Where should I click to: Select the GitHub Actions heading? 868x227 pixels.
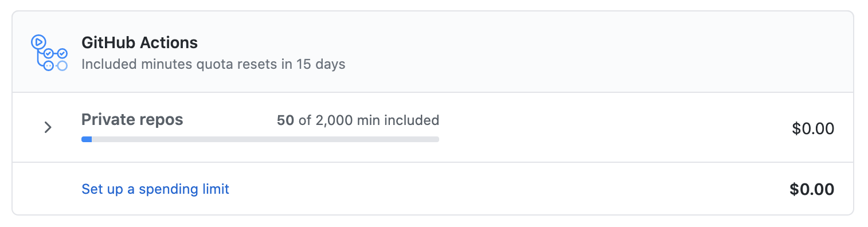pos(140,42)
